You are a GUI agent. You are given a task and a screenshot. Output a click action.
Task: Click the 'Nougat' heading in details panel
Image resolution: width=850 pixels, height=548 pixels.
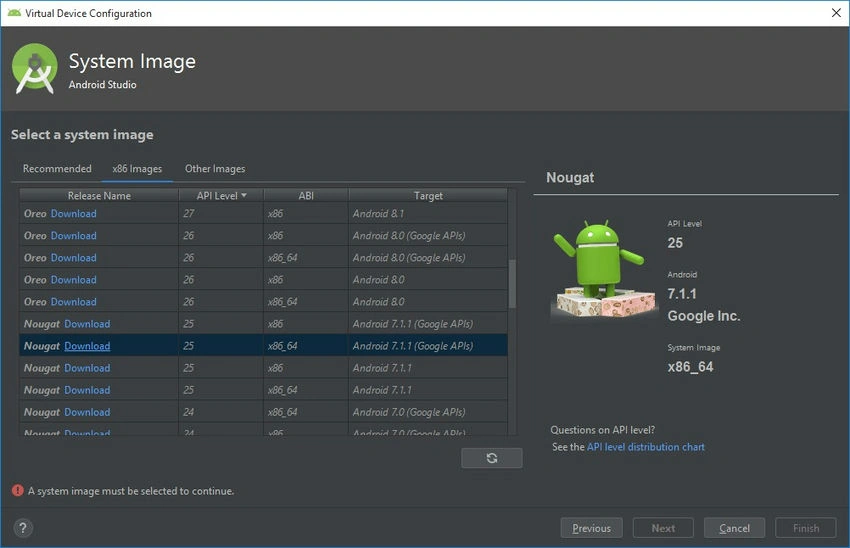[x=570, y=178]
